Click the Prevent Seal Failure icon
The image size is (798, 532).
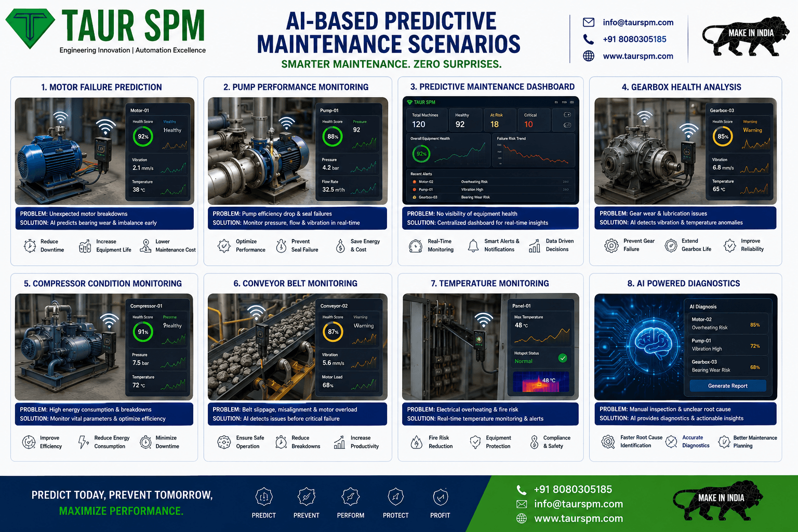tap(281, 246)
